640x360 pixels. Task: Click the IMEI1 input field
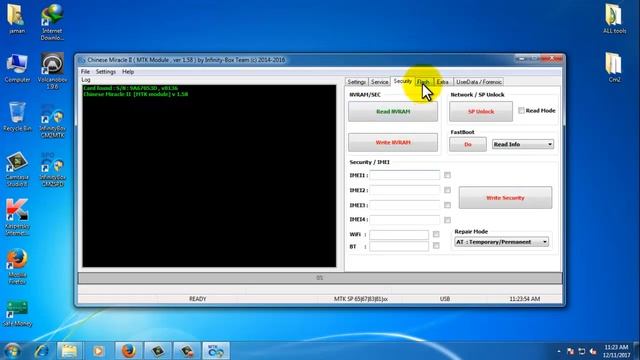pos(404,175)
